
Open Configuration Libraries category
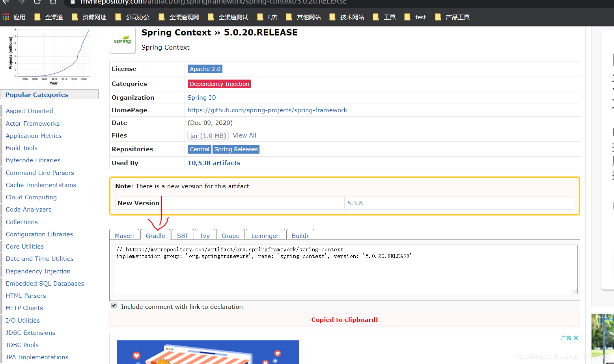pyautogui.click(x=39, y=234)
